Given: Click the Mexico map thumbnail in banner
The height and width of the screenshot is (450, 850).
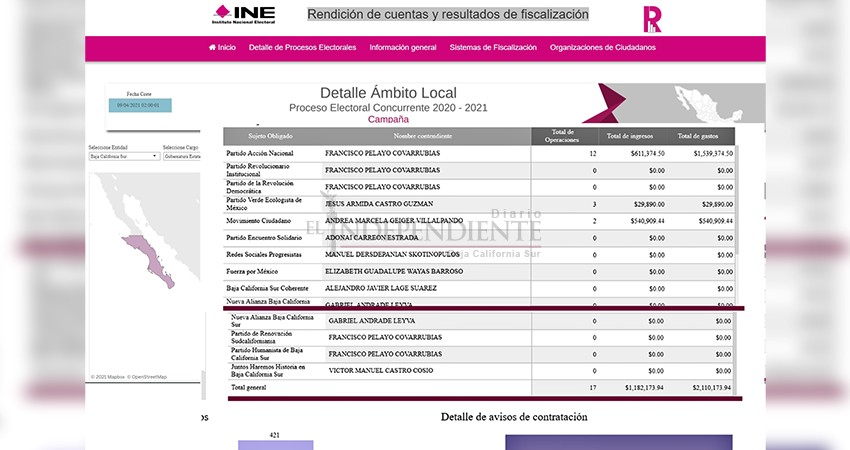Looking at the screenshot, I should pyautogui.click(x=708, y=104).
